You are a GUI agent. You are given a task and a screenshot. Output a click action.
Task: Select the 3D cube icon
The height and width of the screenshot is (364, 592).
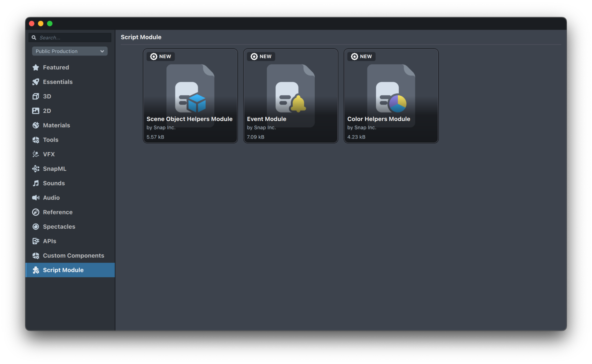[36, 96]
